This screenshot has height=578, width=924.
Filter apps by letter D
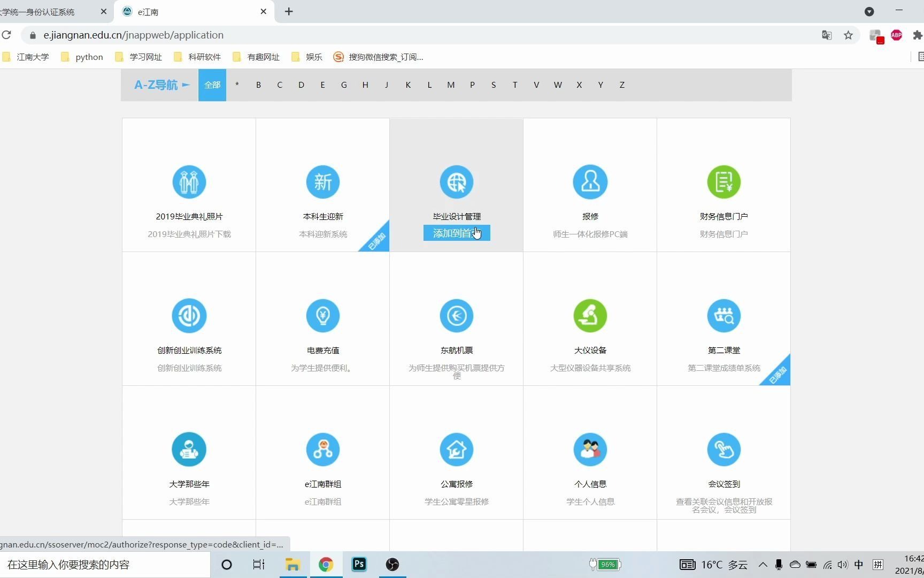point(301,85)
